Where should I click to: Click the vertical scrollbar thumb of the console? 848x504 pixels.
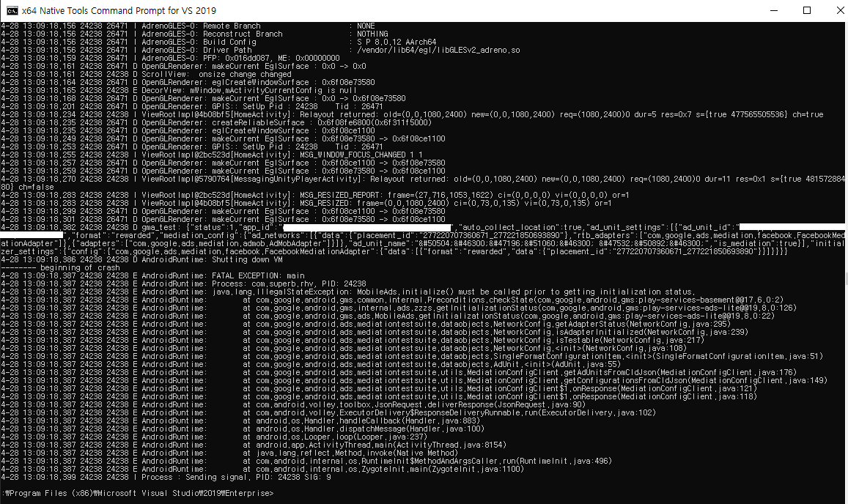point(846,280)
